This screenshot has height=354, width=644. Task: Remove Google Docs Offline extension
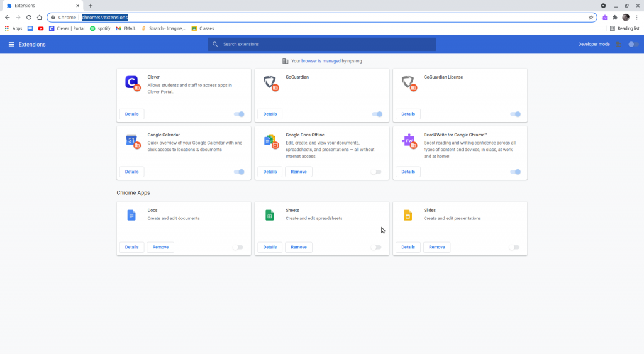299,172
